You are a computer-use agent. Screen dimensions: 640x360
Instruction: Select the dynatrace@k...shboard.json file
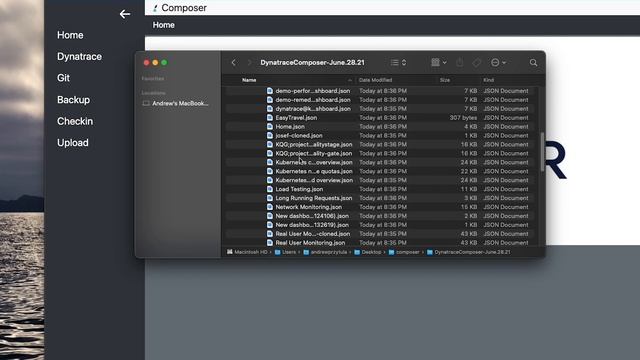313,109
